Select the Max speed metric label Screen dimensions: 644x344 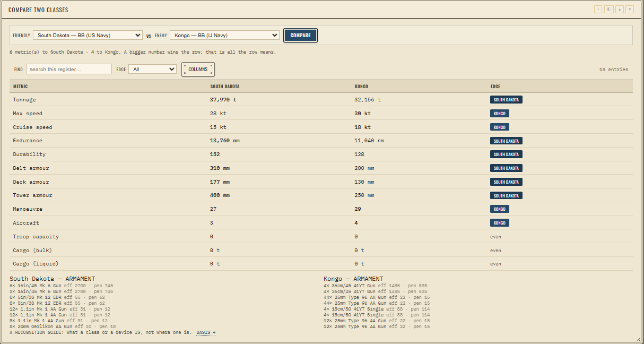click(x=28, y=113)
